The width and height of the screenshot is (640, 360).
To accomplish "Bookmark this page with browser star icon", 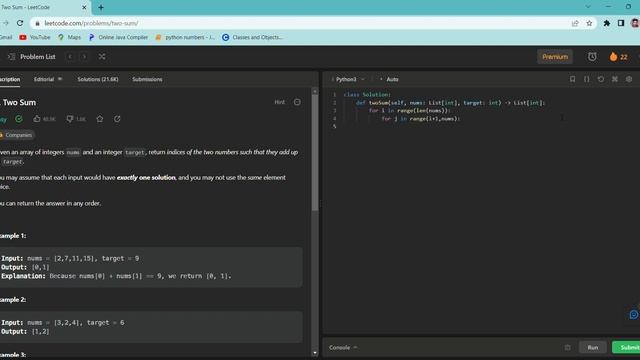I will (589, 23).
